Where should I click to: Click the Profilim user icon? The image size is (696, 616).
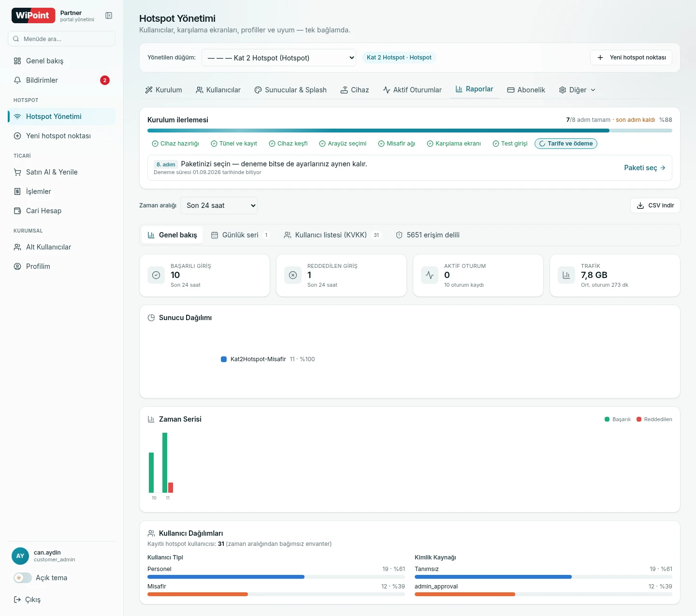coord(17,266)
